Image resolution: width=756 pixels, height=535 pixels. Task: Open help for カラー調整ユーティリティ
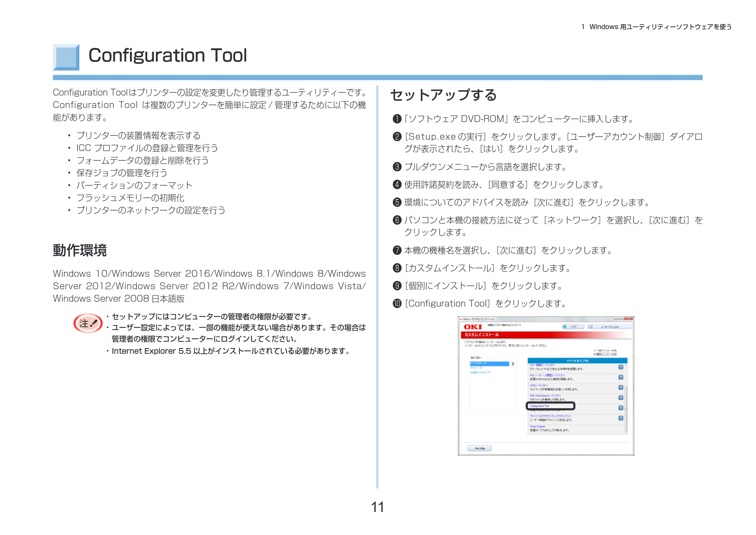coord(621,367)
